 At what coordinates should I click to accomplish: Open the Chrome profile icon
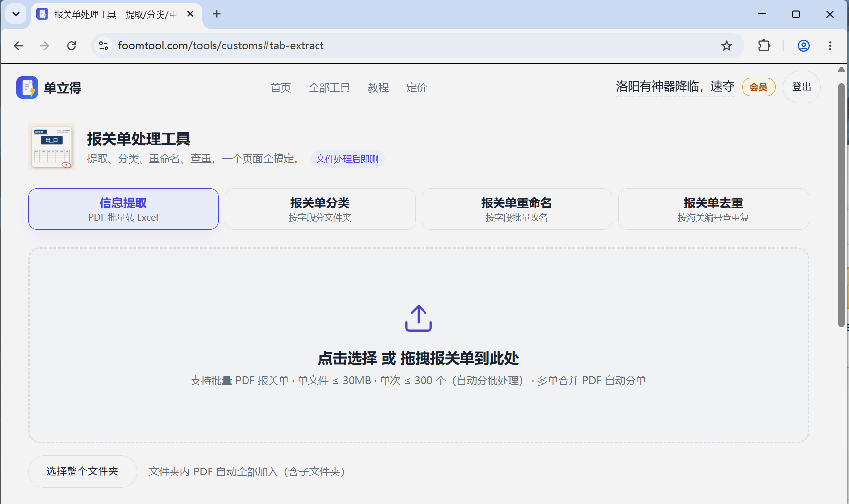(804, 46)
